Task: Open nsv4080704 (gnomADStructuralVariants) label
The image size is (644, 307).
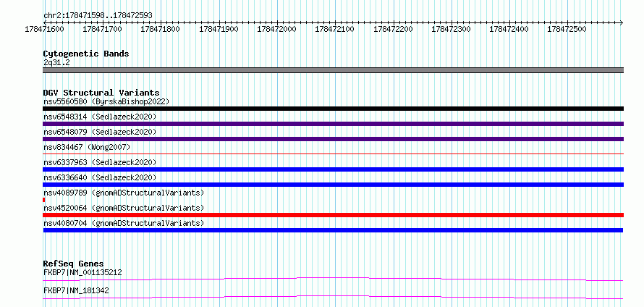Action: [x=123, y=223]
